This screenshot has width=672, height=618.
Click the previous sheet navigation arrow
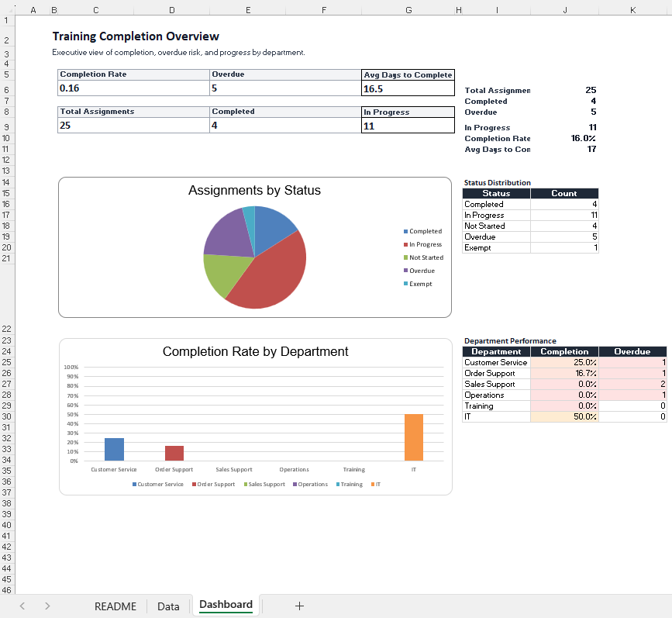click(22, 606)
